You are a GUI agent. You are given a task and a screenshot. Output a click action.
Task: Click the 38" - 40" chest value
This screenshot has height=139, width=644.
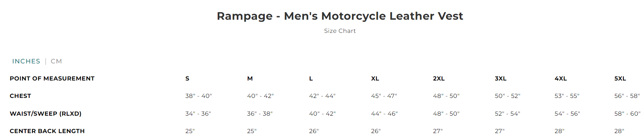(x=199, y=96)
